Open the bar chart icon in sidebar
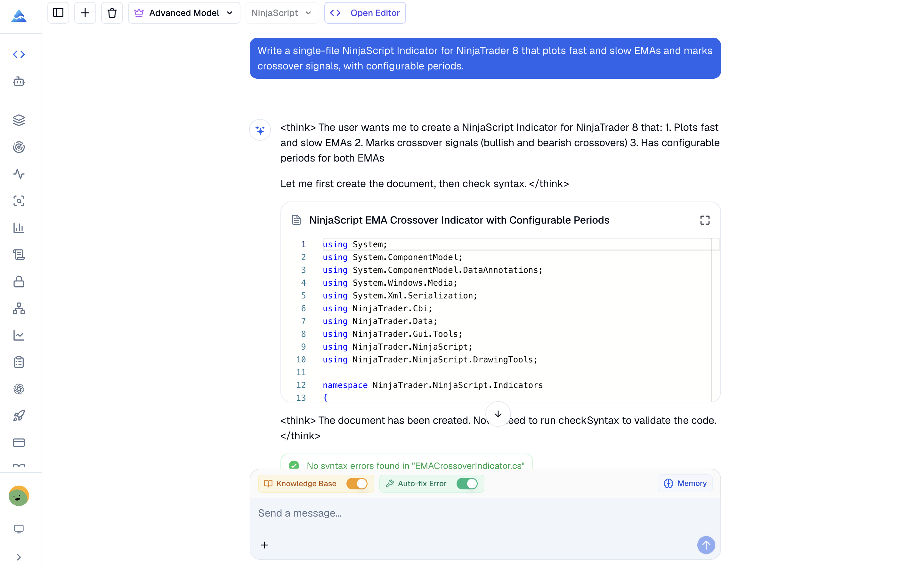This screenshot has width=924, height=570. 19,228
